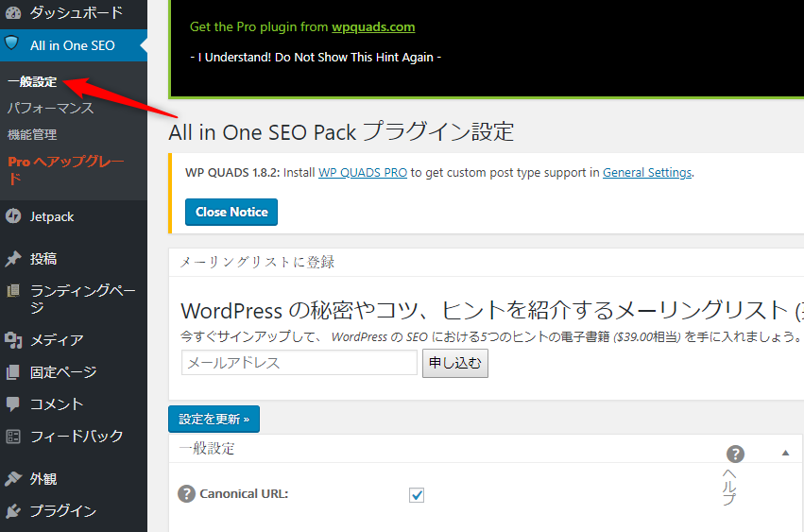Collapse the 一般設定 panel with the triangle arrow
804x532 pixels.
[x=785, y=453]
